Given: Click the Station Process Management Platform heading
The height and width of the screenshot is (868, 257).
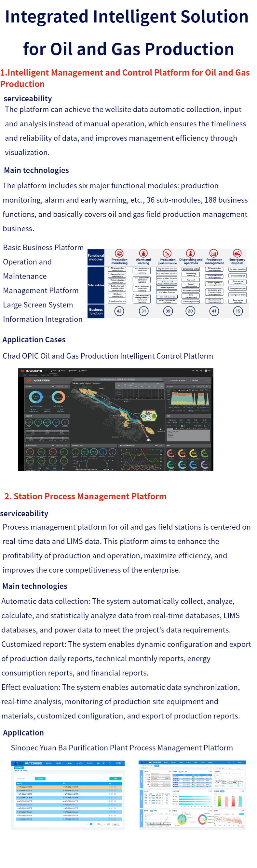Looking at the screenshot, I should [86, 496].
